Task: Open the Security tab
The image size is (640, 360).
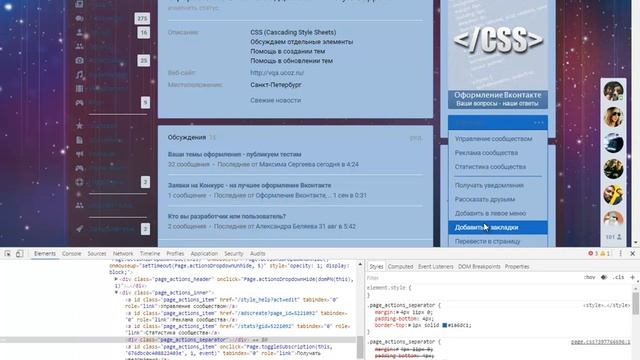Action: coord(233,253)
